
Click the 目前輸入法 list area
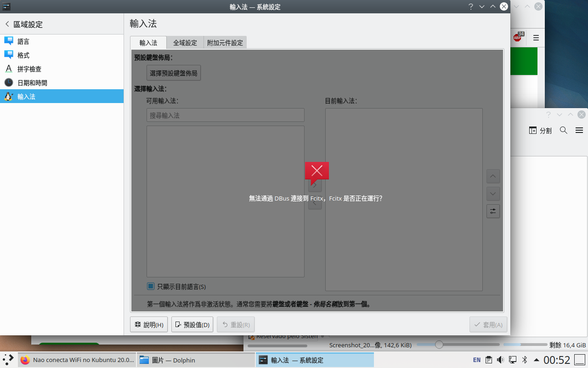(x=404, y=200)
